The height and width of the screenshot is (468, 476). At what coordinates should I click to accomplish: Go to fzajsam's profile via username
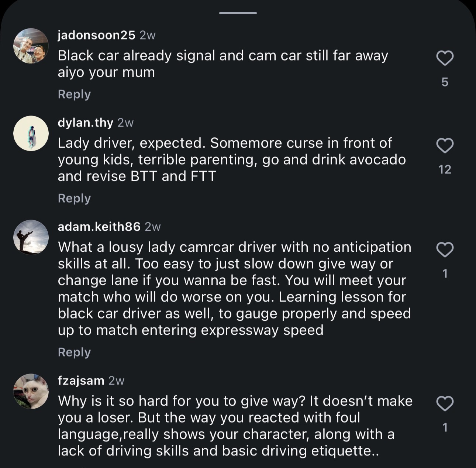tap(81, 381)
